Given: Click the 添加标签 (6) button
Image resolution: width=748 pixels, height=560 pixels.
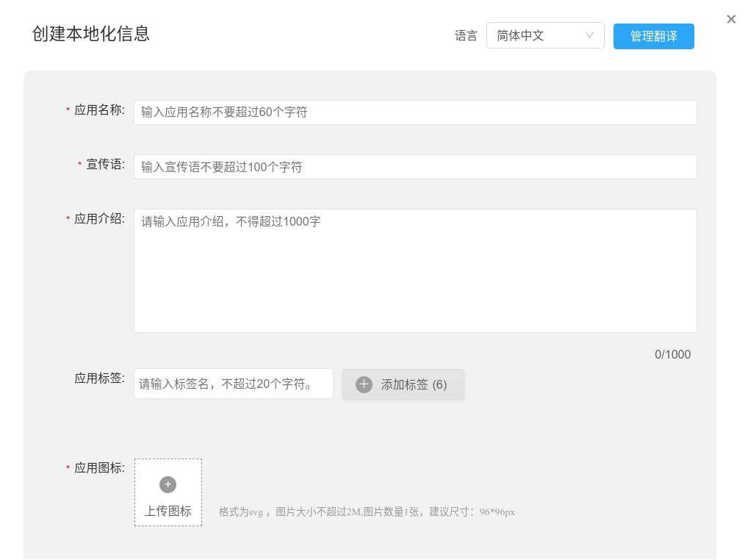Looking at the screenshot, I should point(403,384).
